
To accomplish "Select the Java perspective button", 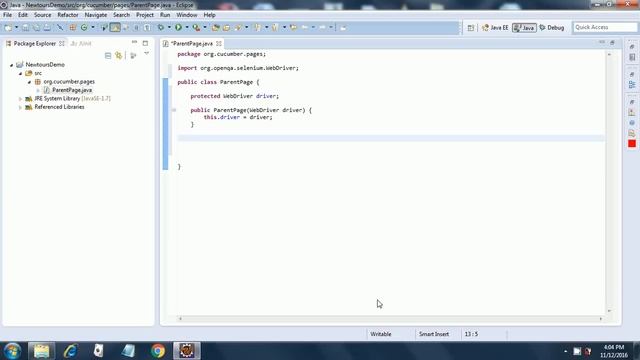I will pos(524,27).
